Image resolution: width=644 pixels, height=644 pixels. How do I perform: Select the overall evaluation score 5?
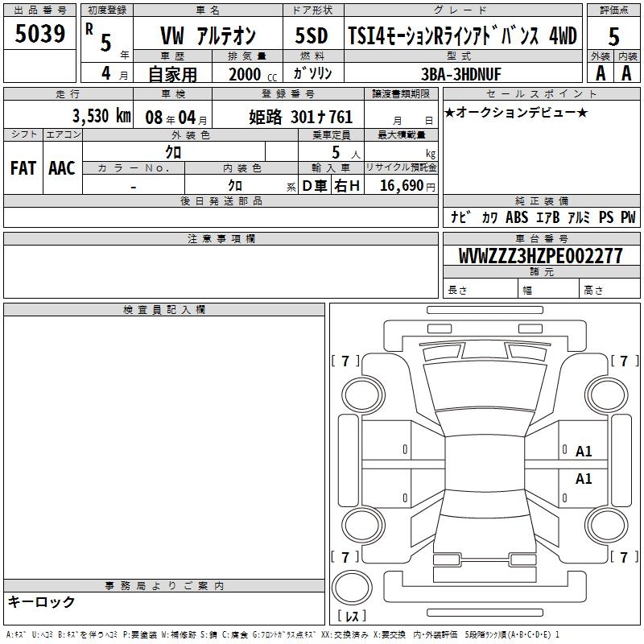(613, 35)
